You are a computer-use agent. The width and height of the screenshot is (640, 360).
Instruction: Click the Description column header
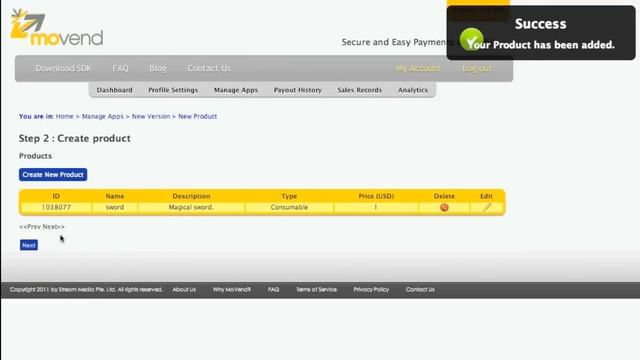coord(191,196)
